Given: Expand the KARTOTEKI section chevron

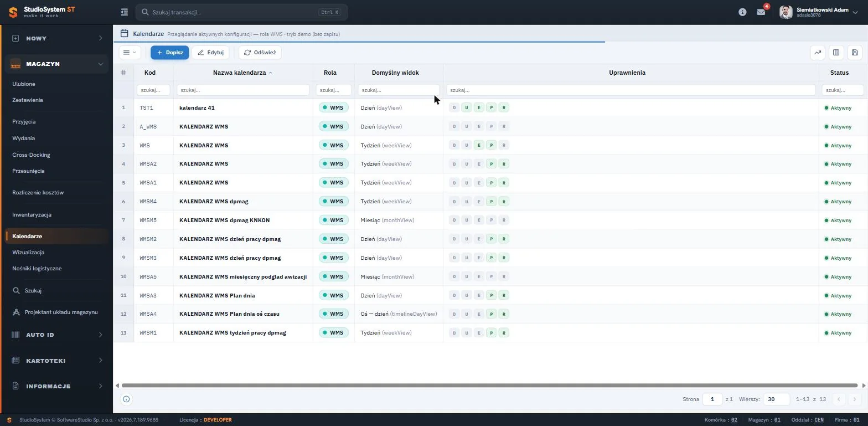Looking at the screenshot, I should (x=100, y=360).
